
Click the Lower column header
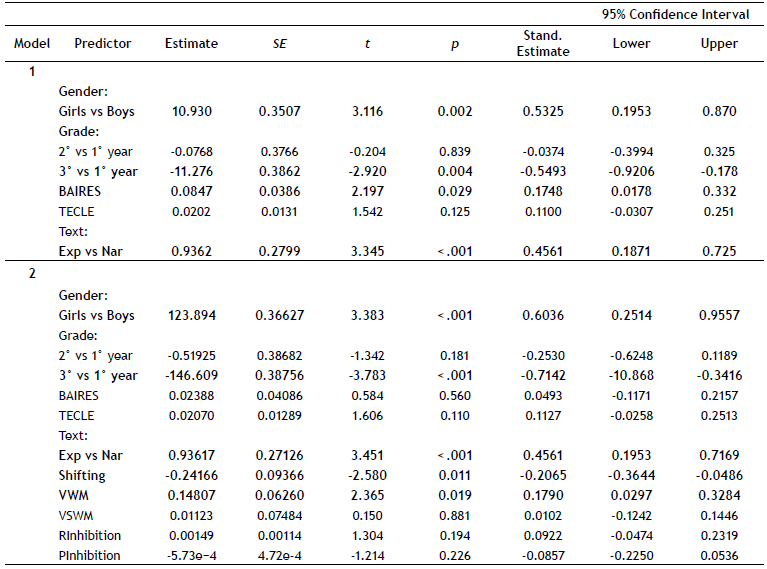tap(631, 44)
